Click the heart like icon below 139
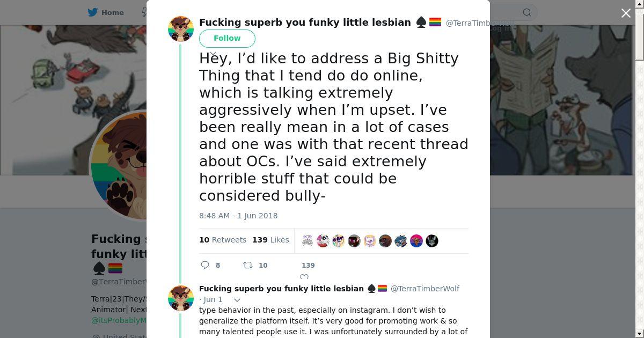Image resolution: width=644 pixels, height=338 pixels. click(x=304, y=277)
